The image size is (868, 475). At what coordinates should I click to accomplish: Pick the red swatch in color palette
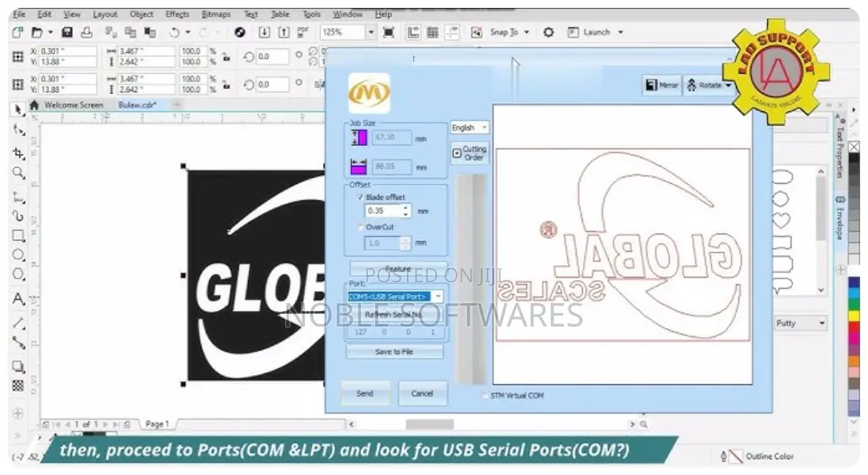pos(854,329)
